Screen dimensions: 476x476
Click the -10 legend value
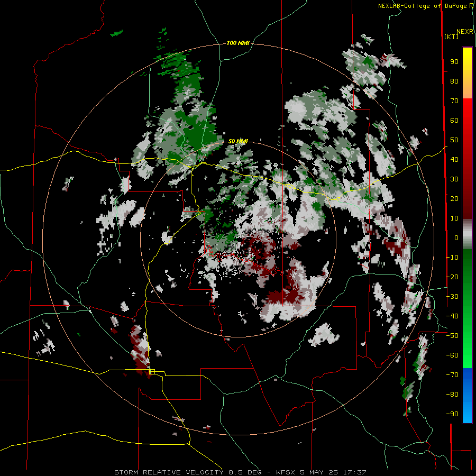click(x=452, y=258)
